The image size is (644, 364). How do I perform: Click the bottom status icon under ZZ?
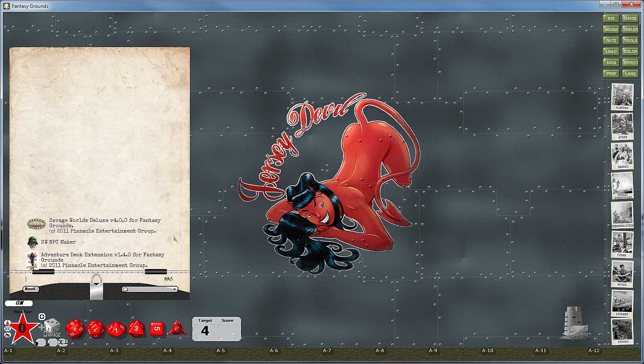tap(7, 335)
